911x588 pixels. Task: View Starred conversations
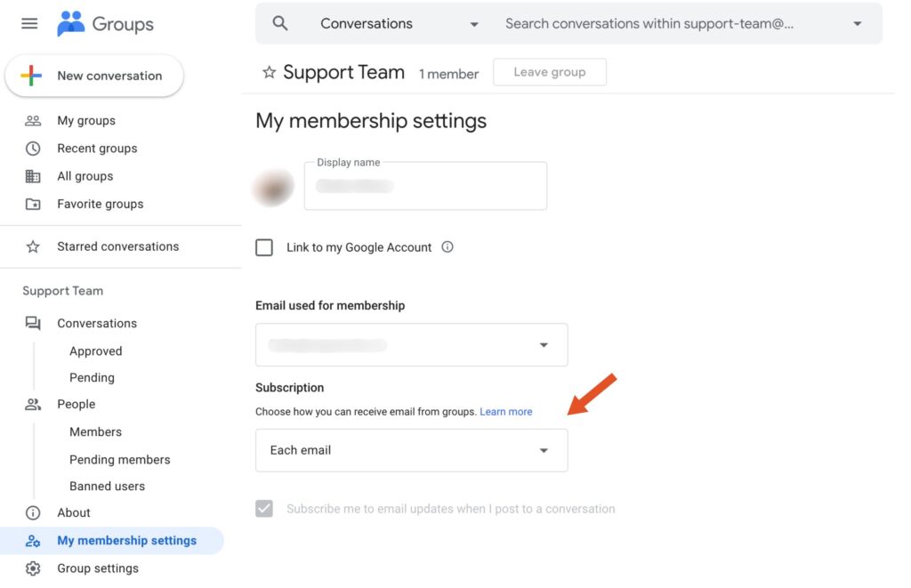(x=118, y=246)
